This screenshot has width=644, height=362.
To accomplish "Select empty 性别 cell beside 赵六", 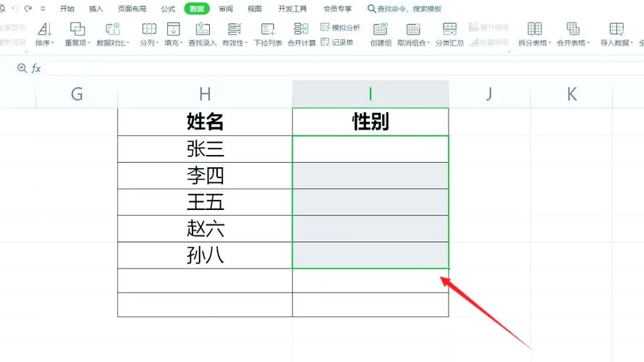I will click(370, 229).
